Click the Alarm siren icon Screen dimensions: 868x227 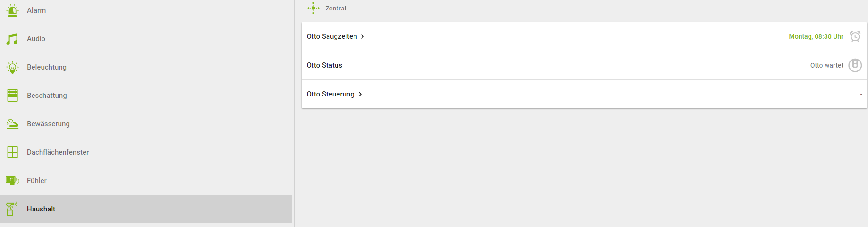tap(13, 10)
